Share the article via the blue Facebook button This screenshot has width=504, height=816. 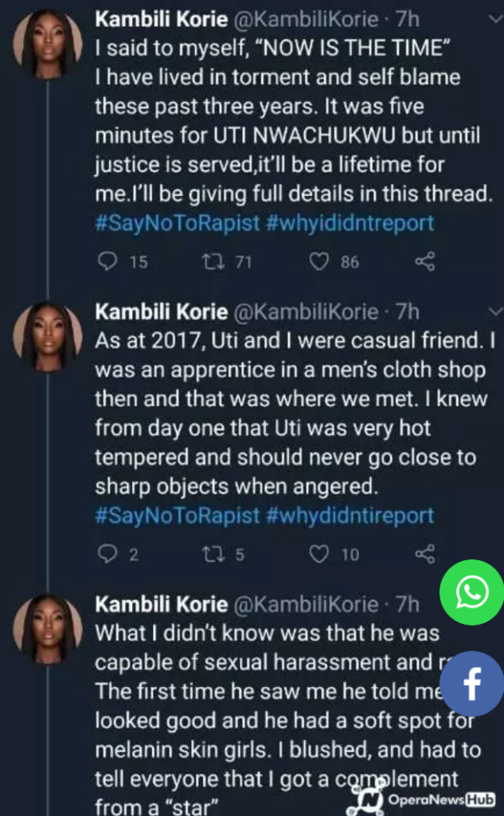tap(471, 682)
